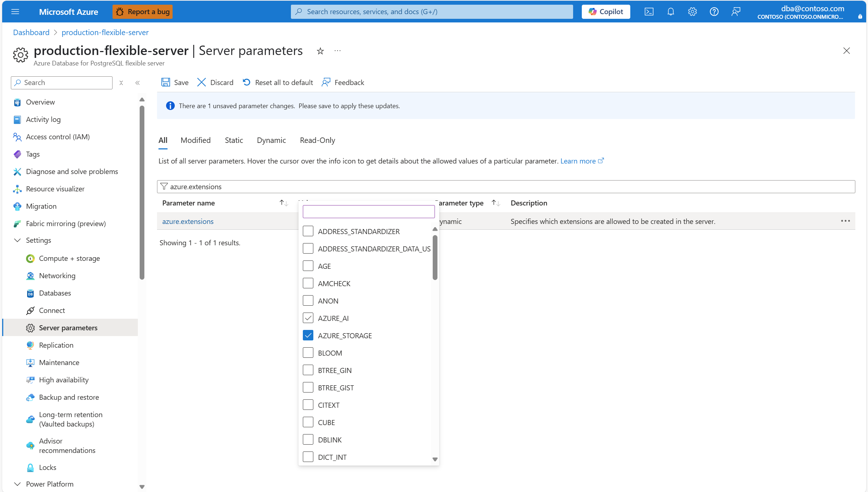Image resolution: width=868 pixels, height=492 pixels.
Task: Follow the Learn more link
Action: coord(582,161)
